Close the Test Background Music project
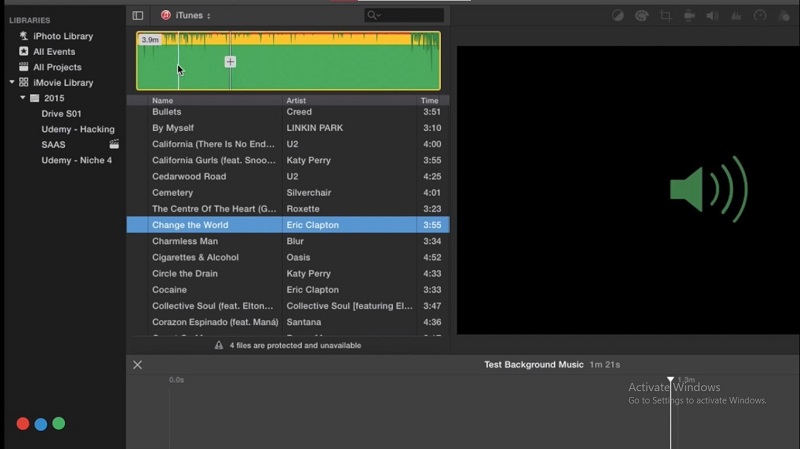The width and height of the screenshot is (800, 449). click(138, 365)
